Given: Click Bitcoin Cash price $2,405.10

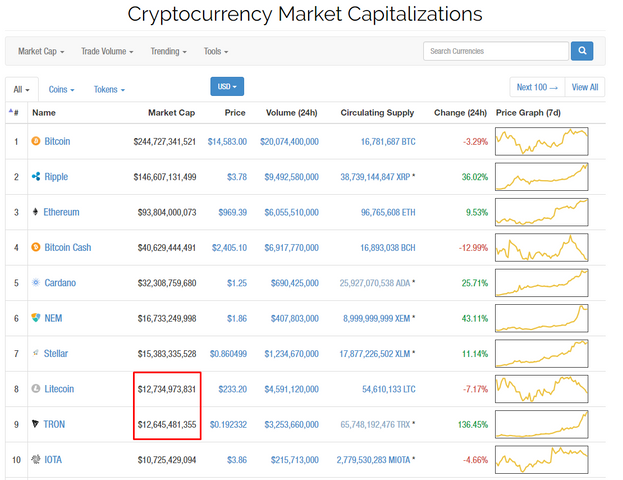Looking at the screenshot, I should [229, 248].
